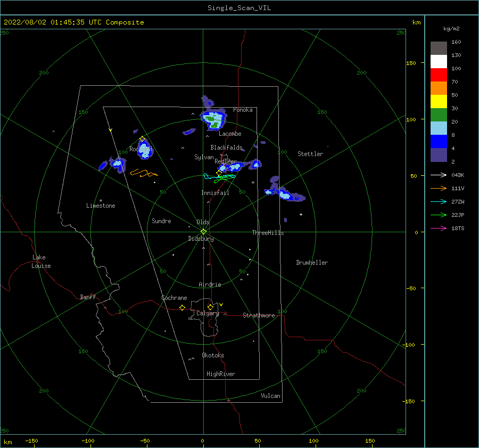
Task: Select the orange 70 kg/m2 legend swatch
Action: click(439, 88)
